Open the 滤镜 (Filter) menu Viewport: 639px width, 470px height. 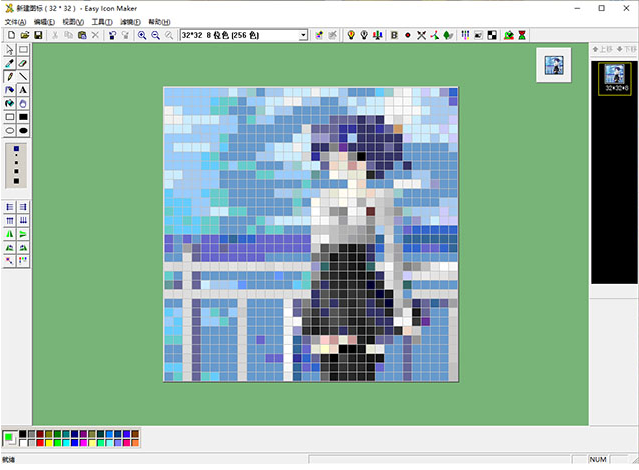(129, 21)
